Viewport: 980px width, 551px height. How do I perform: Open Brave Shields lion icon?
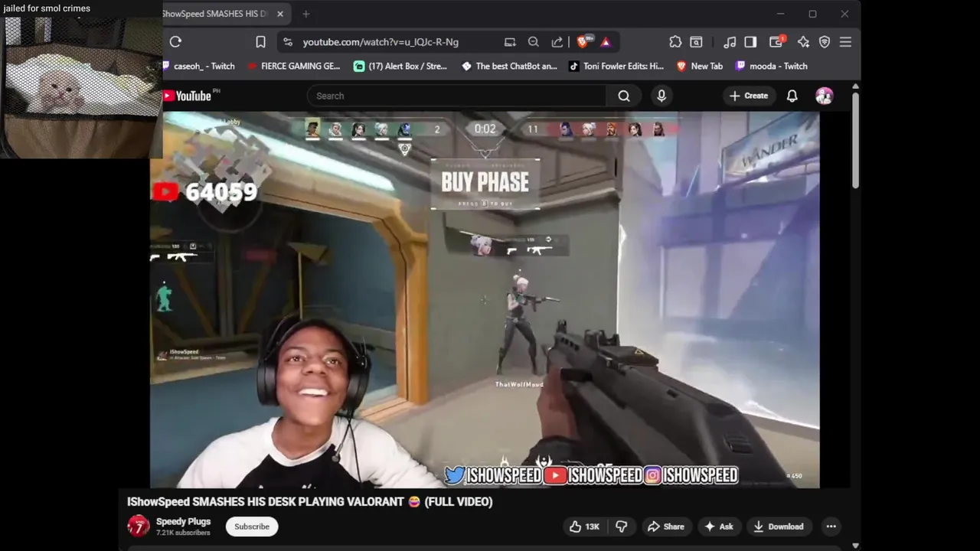click(583, 42)
